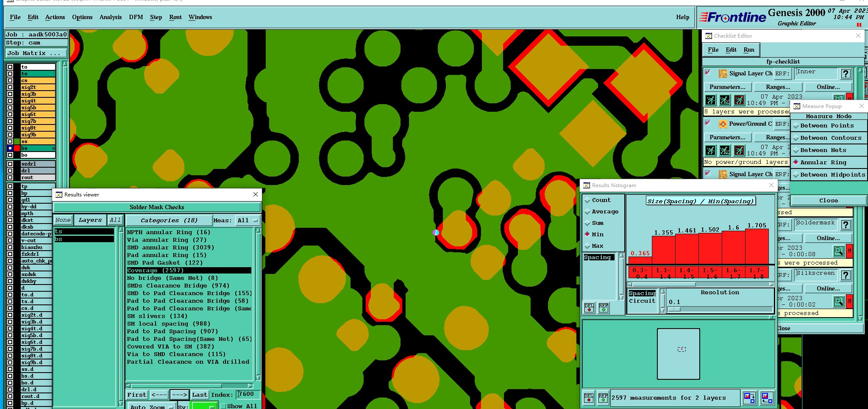This screenshot has width=868, height=409.
Task: Open help for Soldermask ERF field
Action: pos(846,225)
